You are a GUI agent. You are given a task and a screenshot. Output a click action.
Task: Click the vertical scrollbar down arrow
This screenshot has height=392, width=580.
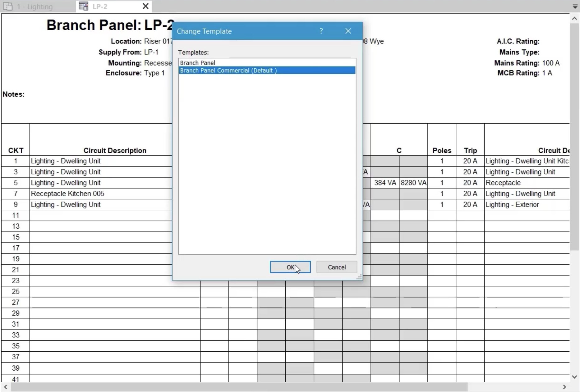point(574,377)
